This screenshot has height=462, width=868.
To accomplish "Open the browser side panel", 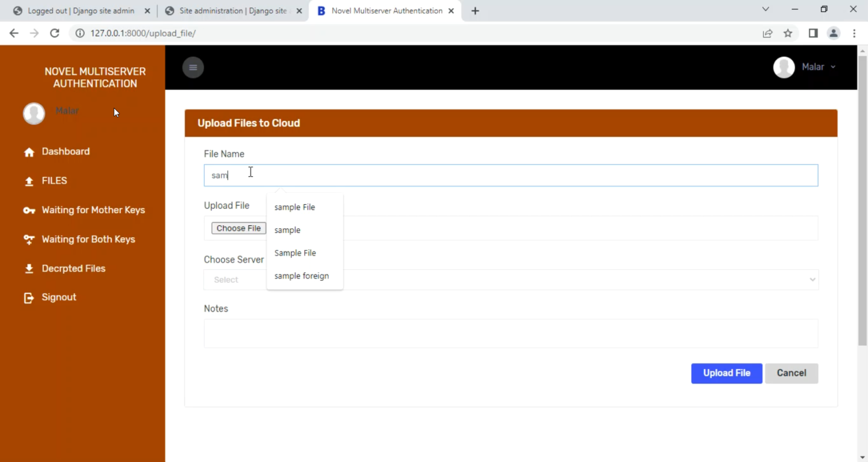I will [813, 33].
